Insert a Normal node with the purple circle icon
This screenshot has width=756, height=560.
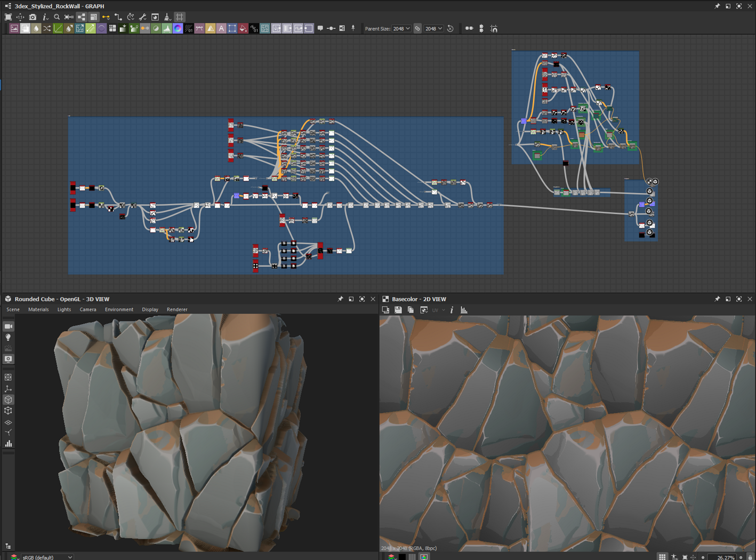[x=178, y=29]
